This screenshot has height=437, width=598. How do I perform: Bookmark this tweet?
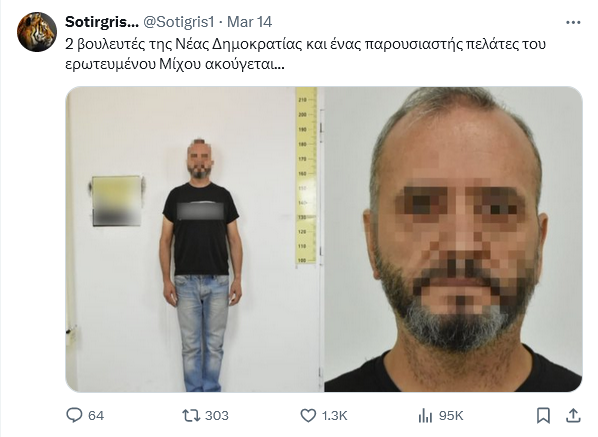(x=543, y=415)
